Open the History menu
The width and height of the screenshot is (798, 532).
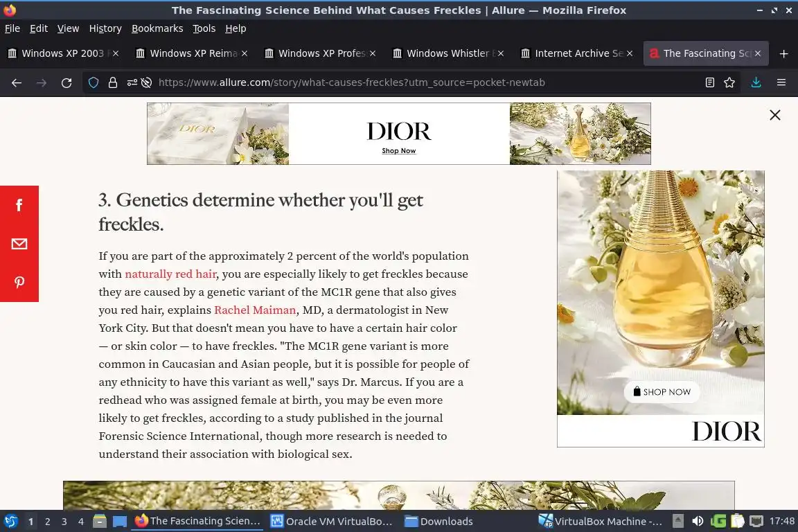click(x=105, y=28)
